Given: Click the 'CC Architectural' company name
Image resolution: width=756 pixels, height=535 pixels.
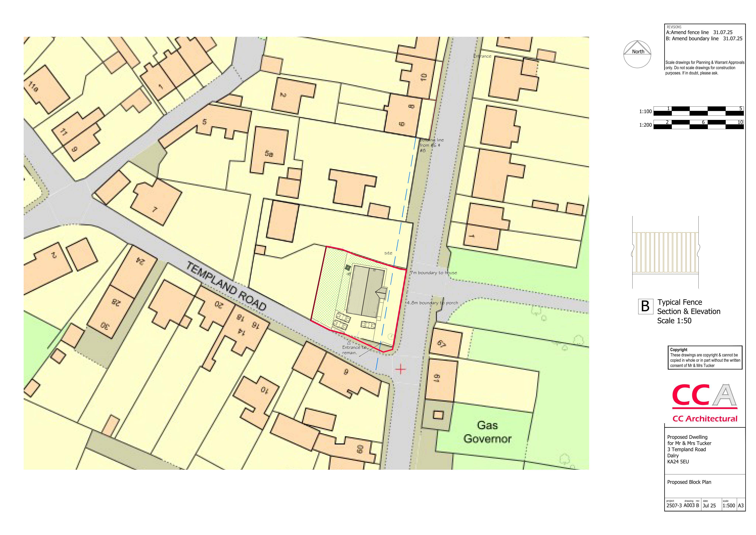Looking at the screenshot, I should (705, 419).
